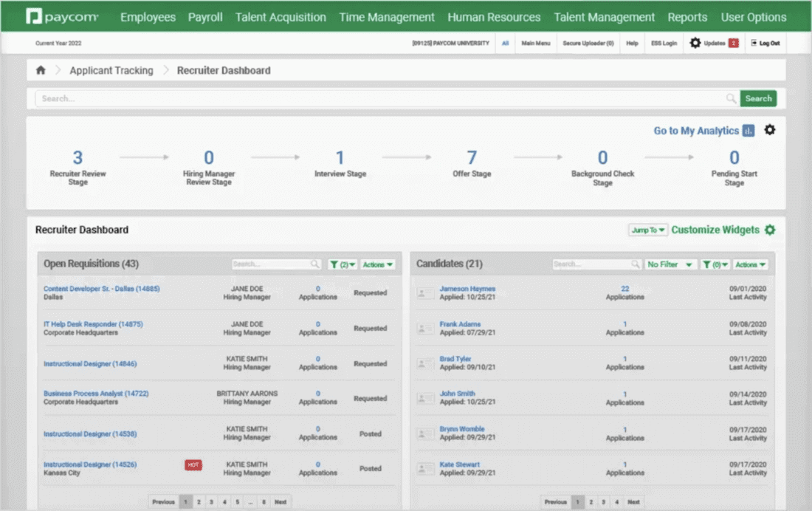
Task: Go to the home icon in breadcrumb
Action: (41, 70)
